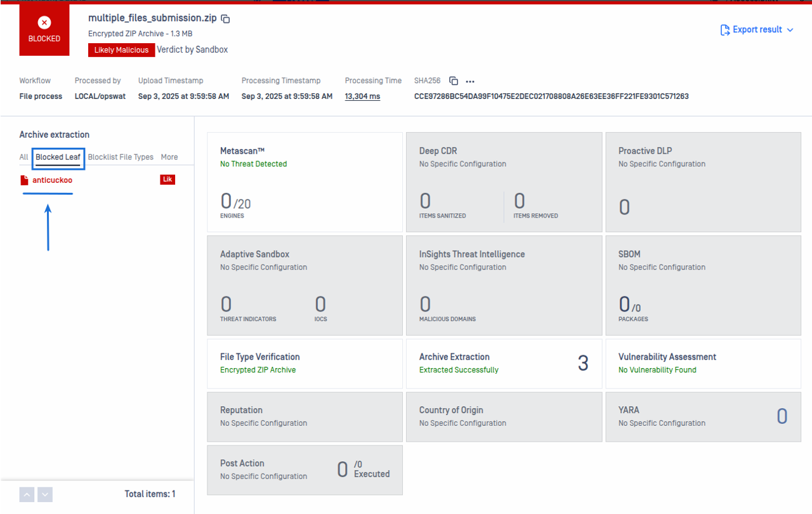
Task: Click the 13,304 ms processing time link
Action: tap(362, 96)
